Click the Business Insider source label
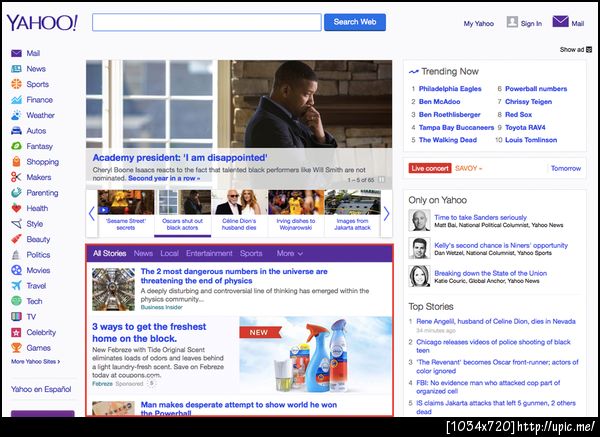Screen dimensions: 600x437 [161, 307]
